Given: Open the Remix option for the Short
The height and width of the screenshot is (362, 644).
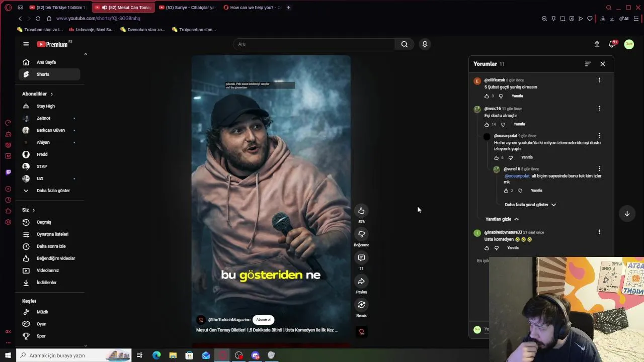Looking at the screenshot, I should click(x=361, y=305).
